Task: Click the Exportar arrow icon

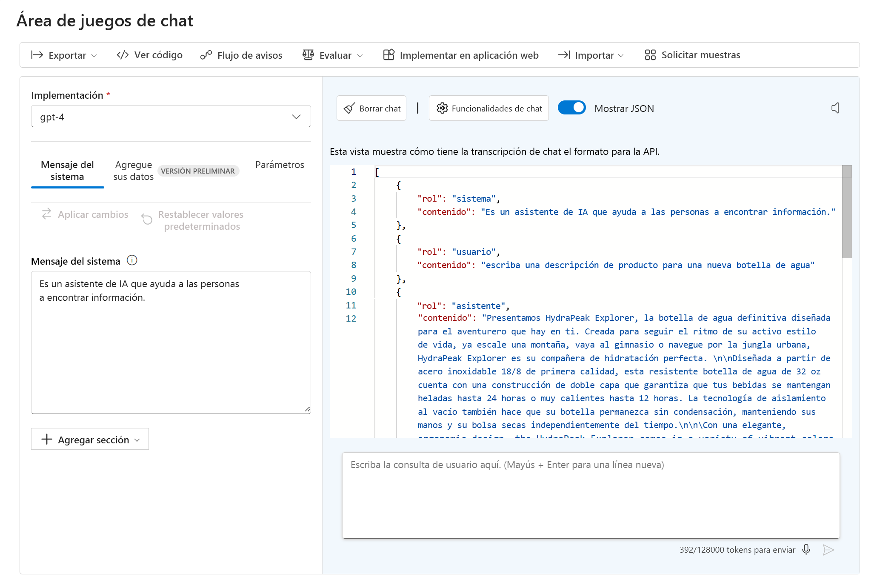Action: click(37, 55)
